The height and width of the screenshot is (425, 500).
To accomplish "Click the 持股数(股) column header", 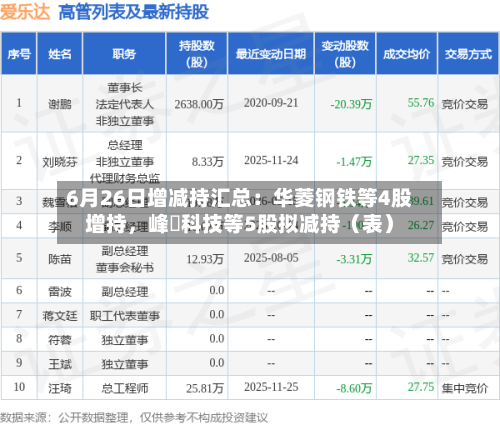I will tap(197, 54).
